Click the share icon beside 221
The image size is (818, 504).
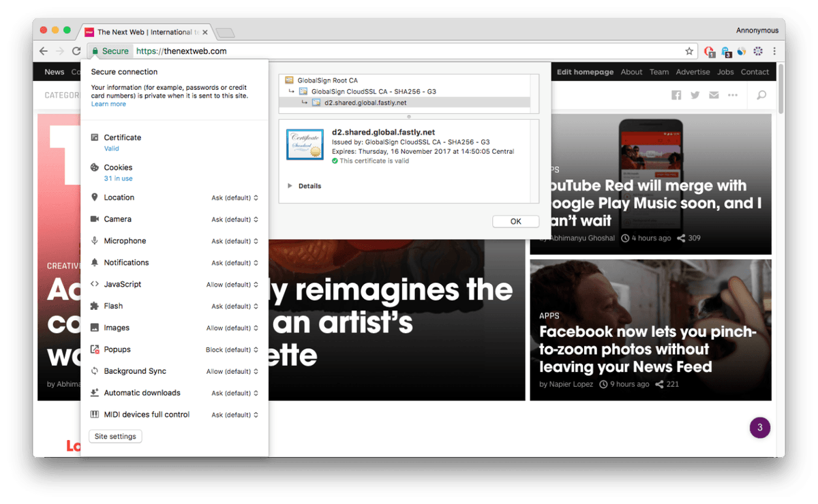pos(659,384)
